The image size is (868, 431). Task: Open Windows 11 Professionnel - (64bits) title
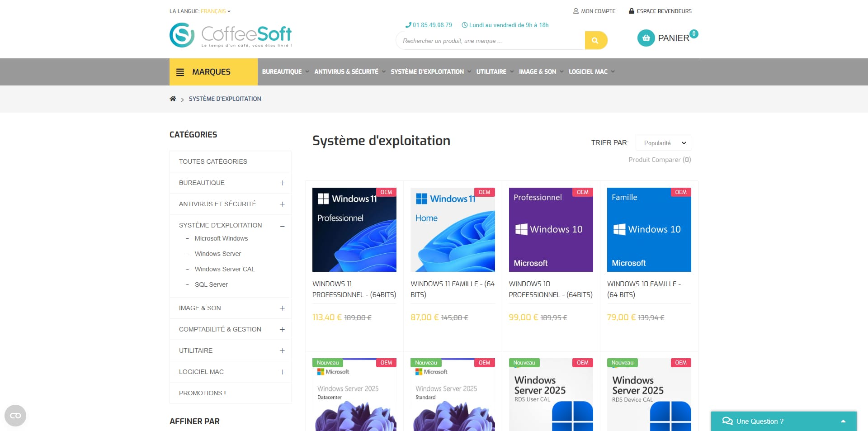point(354,289)
